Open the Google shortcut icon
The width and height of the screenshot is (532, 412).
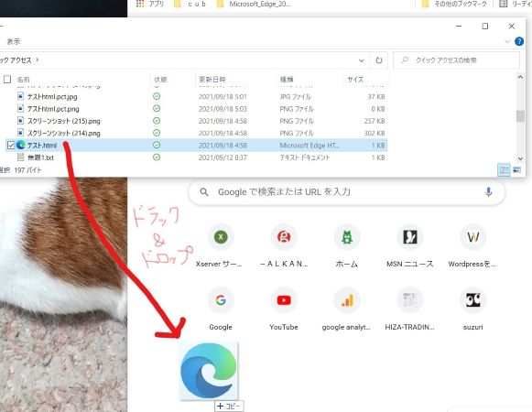[x=221, y=300]
